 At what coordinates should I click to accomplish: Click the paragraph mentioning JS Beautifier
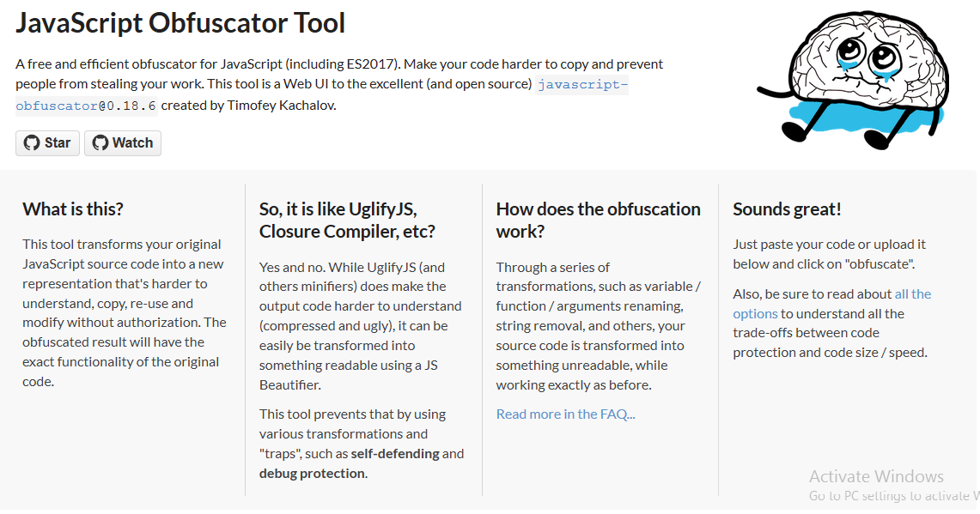pyautogui.click(x=361, y=326)
